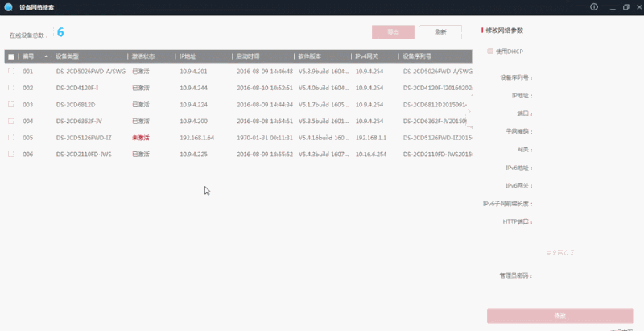Click boot time 2016-08-09 18:55:52
The image size is (644, 331).
pyautogui.click(x=265, y=155)
